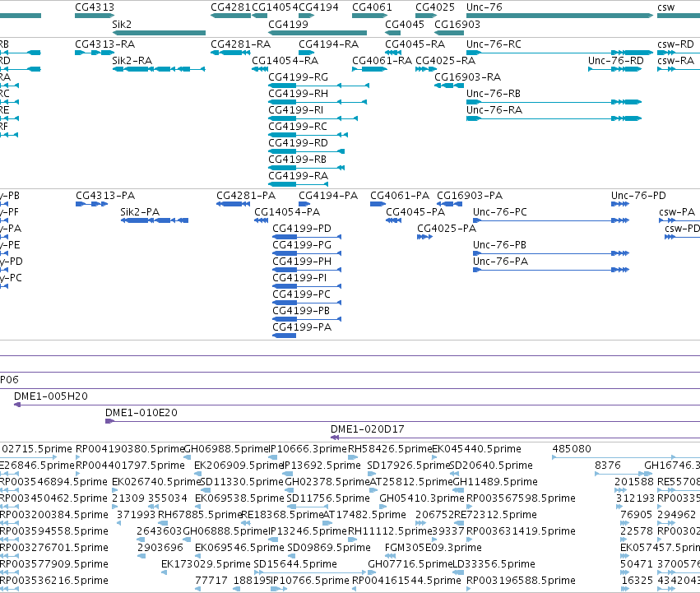
Task: Select EST AT25812.5prime
Action: click(x=411, y=482)
